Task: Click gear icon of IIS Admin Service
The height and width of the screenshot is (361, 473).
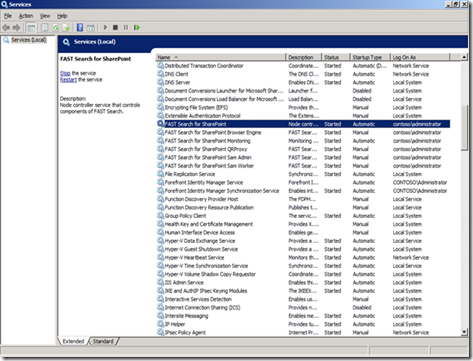Action: point(160,282)
